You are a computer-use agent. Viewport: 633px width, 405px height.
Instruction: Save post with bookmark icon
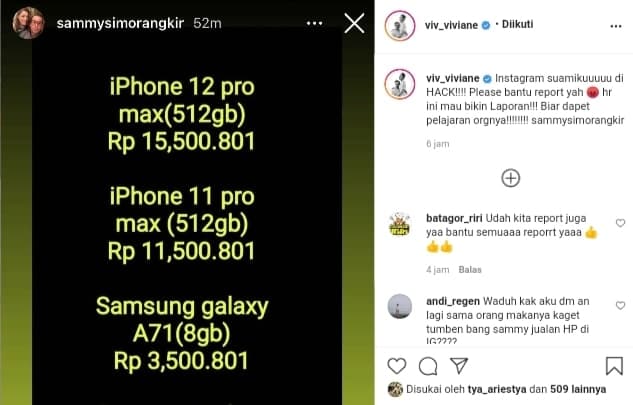pos(614,366)
